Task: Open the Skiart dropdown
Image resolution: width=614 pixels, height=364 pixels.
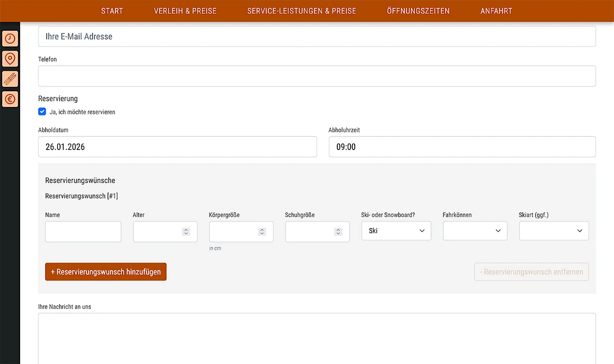Action: tap(553, 231)
